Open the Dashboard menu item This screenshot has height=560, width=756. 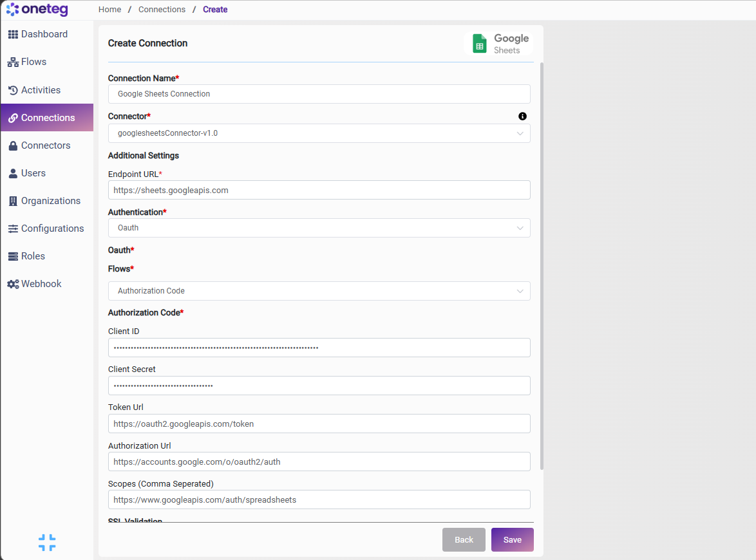(47, 34)
